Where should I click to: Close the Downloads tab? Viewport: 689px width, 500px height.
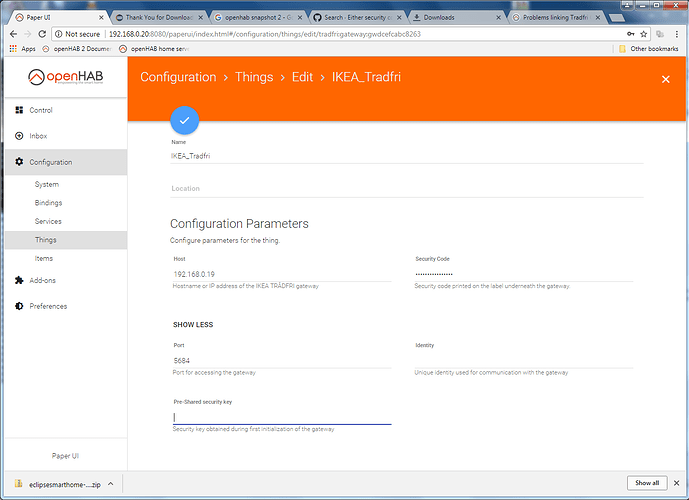498,18
